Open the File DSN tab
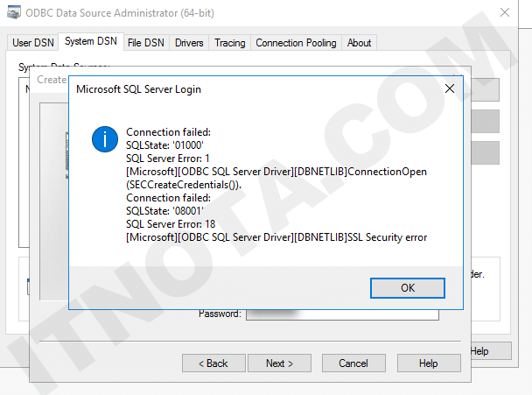 click(x=146, y=43)
